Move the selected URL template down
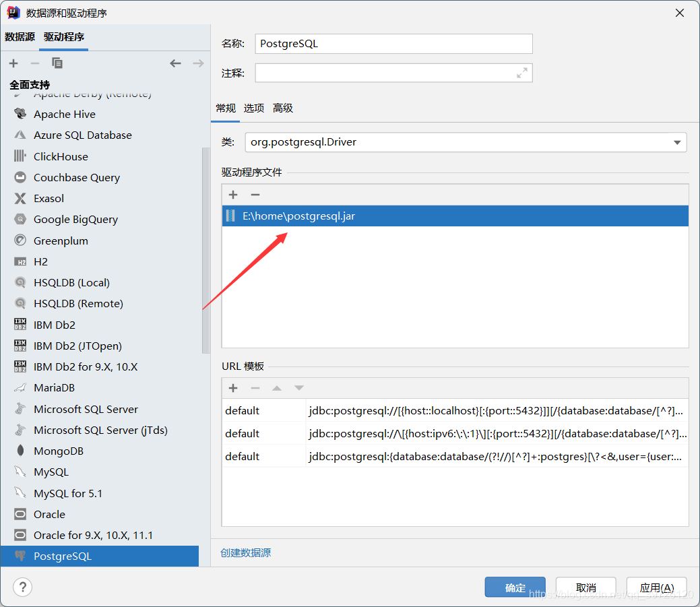This screenshot has height=607, width=700. (299, 387)
